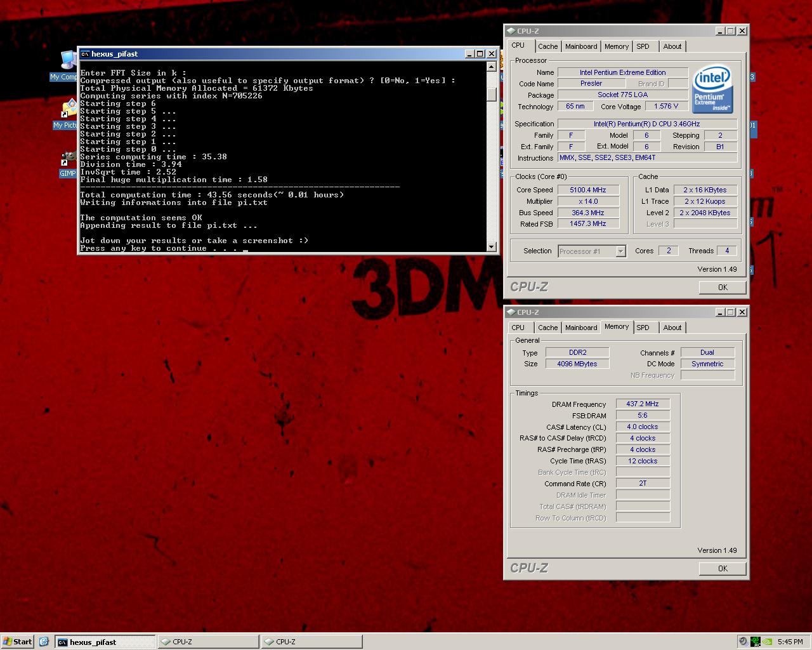Click the Intel(R) Pentium(R) D CPU 3.46GHz specification

point(647,124)
